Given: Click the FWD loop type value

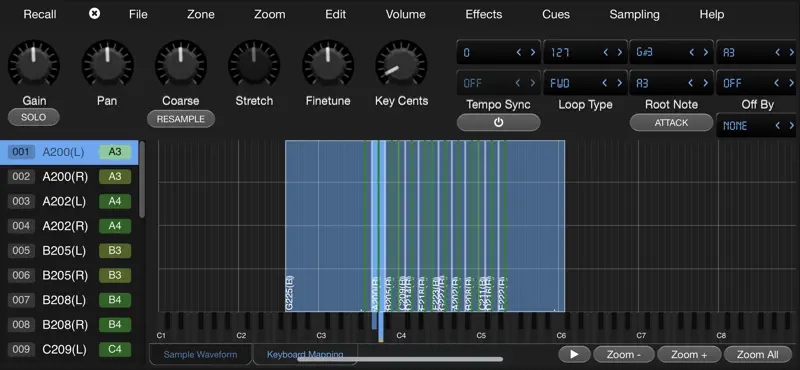Looking at the screenshot, I should click(x=560, y=83).
